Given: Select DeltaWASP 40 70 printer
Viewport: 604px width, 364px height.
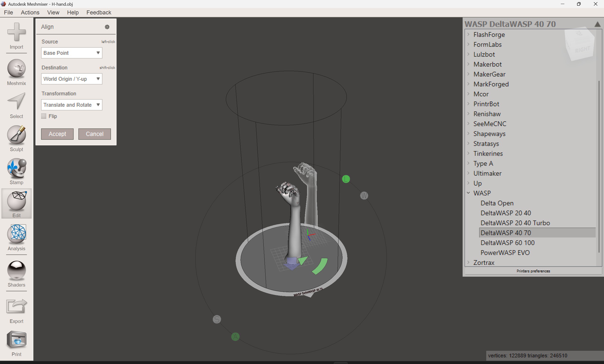Looking at the screenshot, I should [537, 233].
